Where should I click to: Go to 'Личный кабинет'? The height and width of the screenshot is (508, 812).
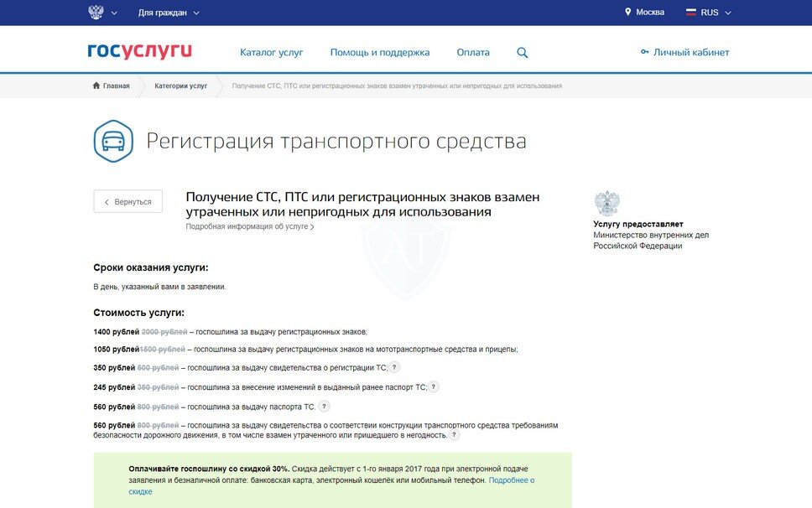point(691,52)
